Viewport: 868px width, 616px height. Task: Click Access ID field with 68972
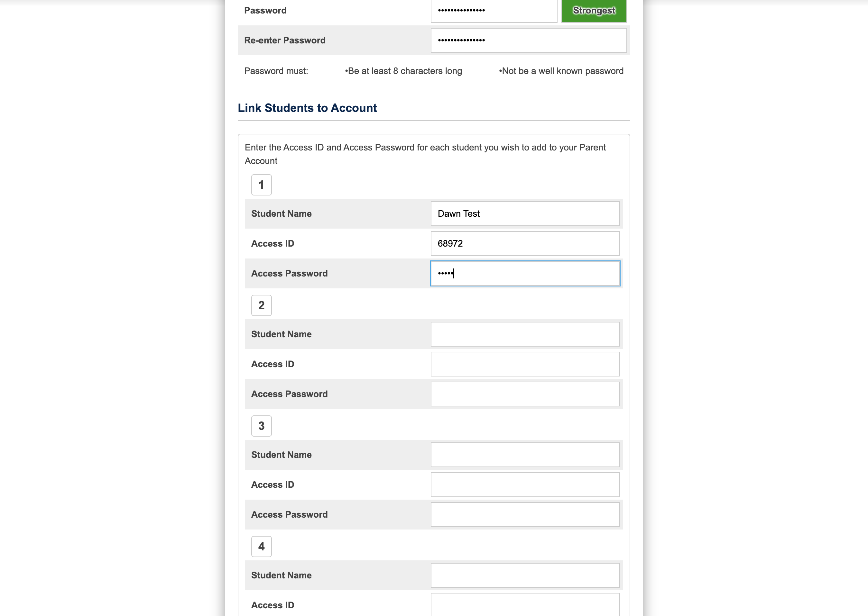coord(525,243)
